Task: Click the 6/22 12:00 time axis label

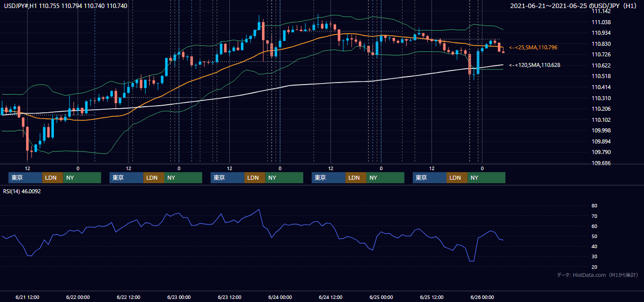Action: pyautogui.click(x=128, y=297)
